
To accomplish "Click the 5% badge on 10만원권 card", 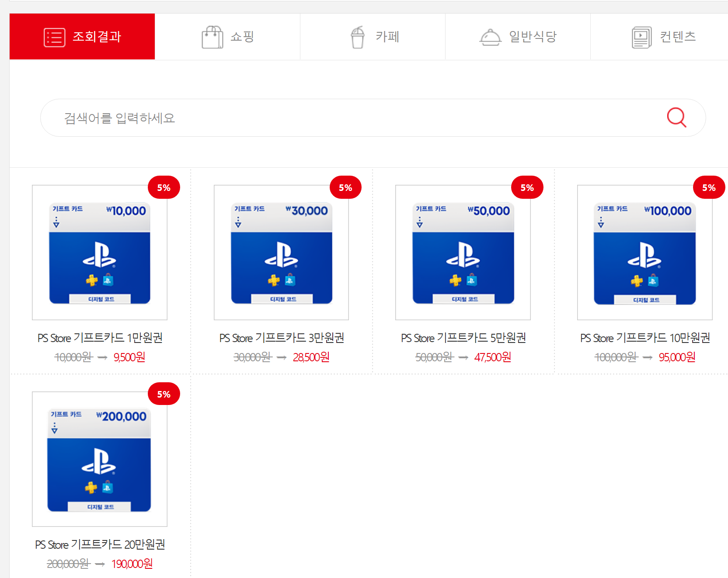I will [709, 187].
